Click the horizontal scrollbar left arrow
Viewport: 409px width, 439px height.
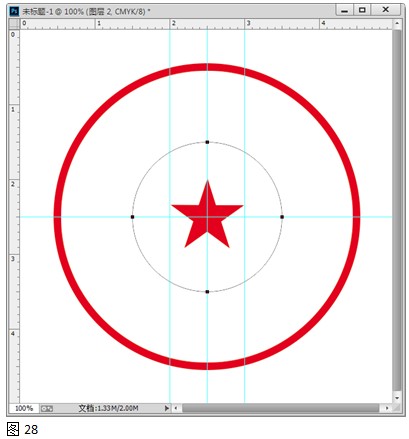click(176, 408)
